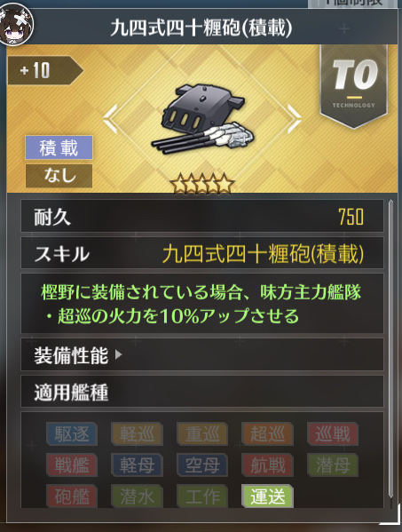
Task: Click the right chevron beside the turret
Action: pyautogui.click(x=295, y=118)
